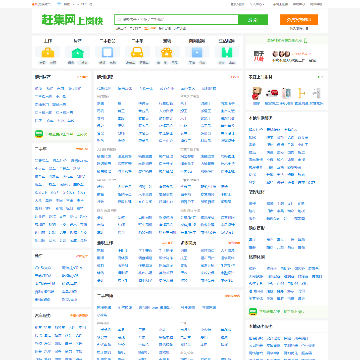Click the three-faces photo in the ad banner
The height and width of the screenshot is (360, 360).
(281, 54)
